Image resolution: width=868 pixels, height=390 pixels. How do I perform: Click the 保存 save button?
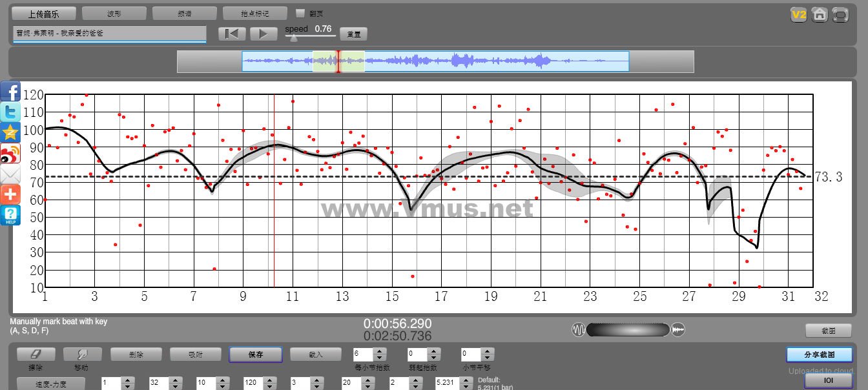(x=255, y=354)
